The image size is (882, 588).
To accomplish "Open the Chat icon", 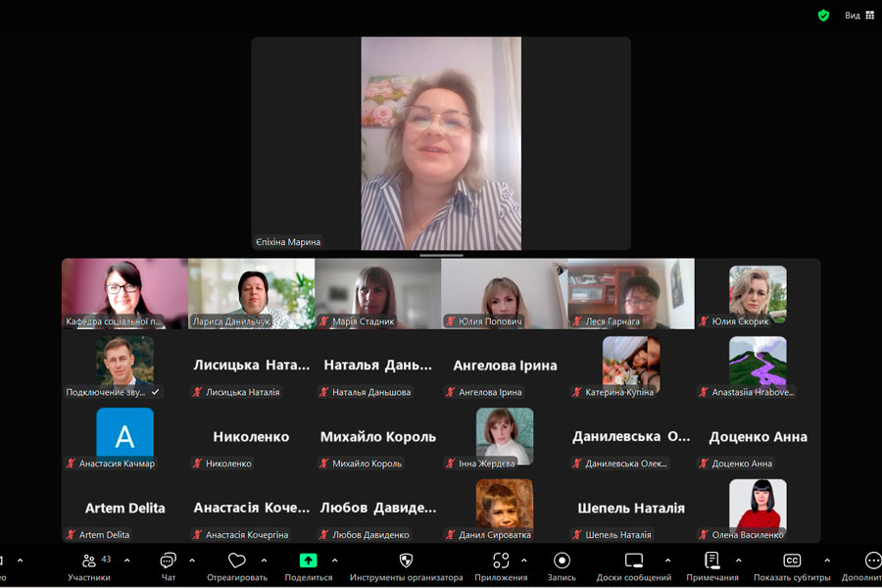I will click(168, 561).
